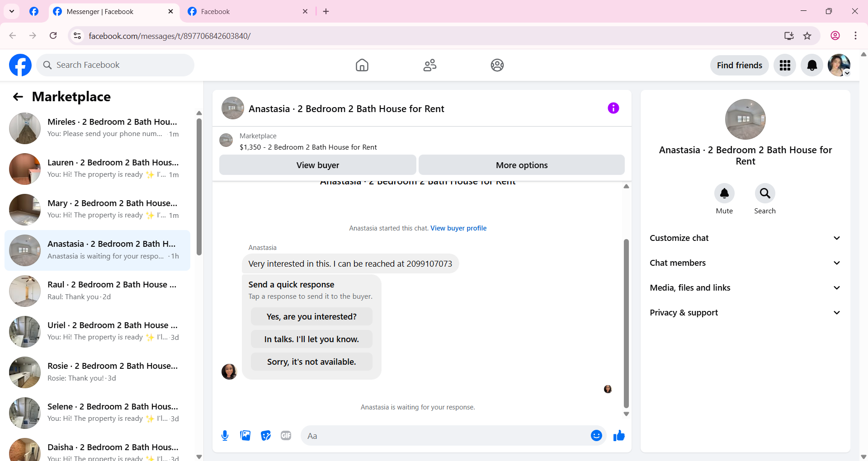Click the View buyer button

pos(318,165)
